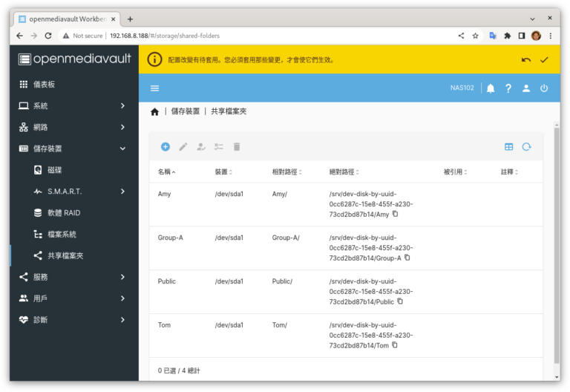570x392 pixels.
Task: Click the Not secure site warning
Action: click(84, 36)
